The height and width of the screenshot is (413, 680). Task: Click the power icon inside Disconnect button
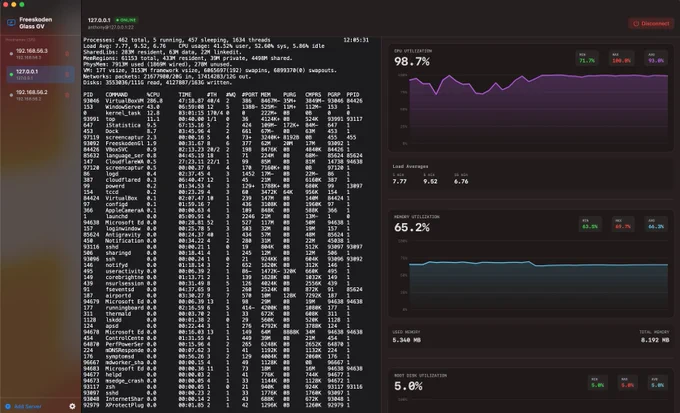636,24
